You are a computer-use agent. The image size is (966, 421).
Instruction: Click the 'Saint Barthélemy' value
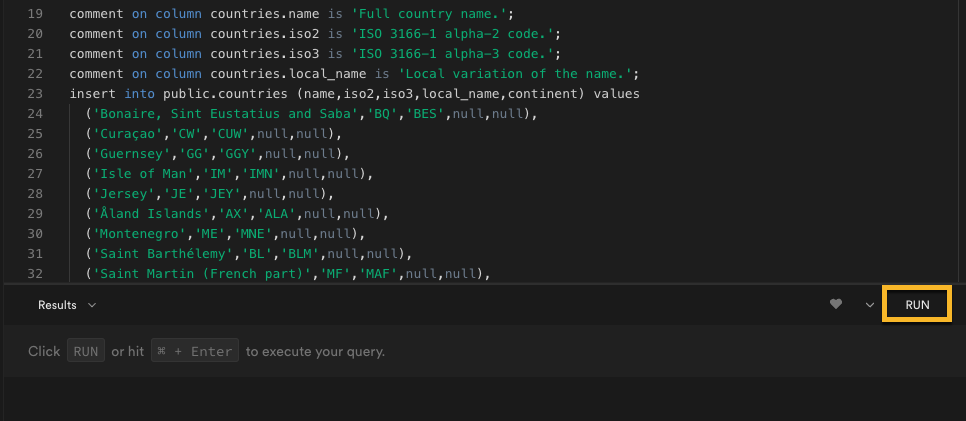(x=163, y=254)
